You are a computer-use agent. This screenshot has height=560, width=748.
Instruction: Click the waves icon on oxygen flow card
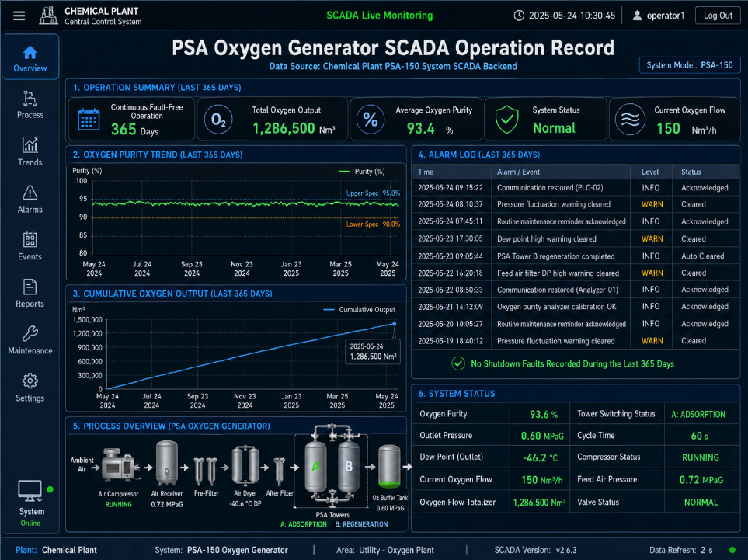coord(630,120)
